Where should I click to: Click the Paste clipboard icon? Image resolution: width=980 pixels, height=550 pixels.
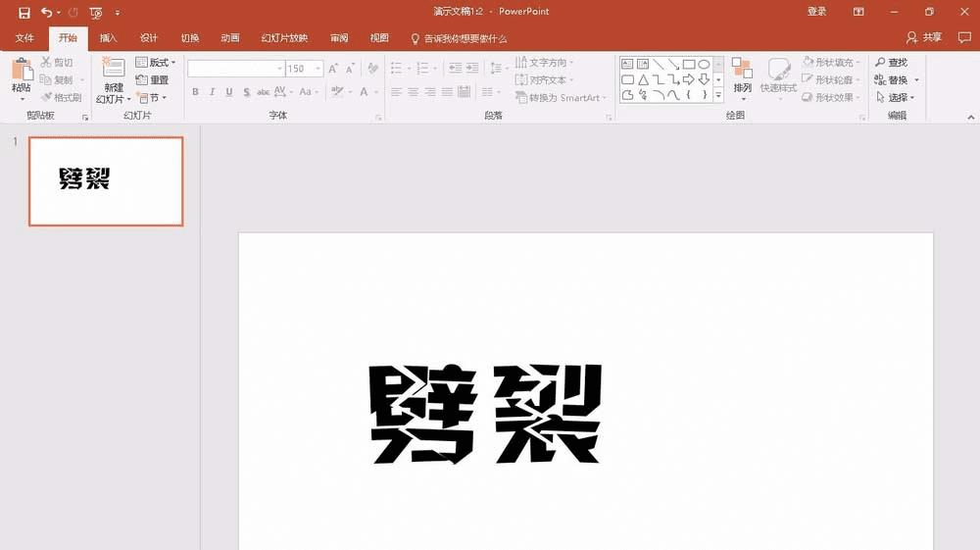(22, 69)
